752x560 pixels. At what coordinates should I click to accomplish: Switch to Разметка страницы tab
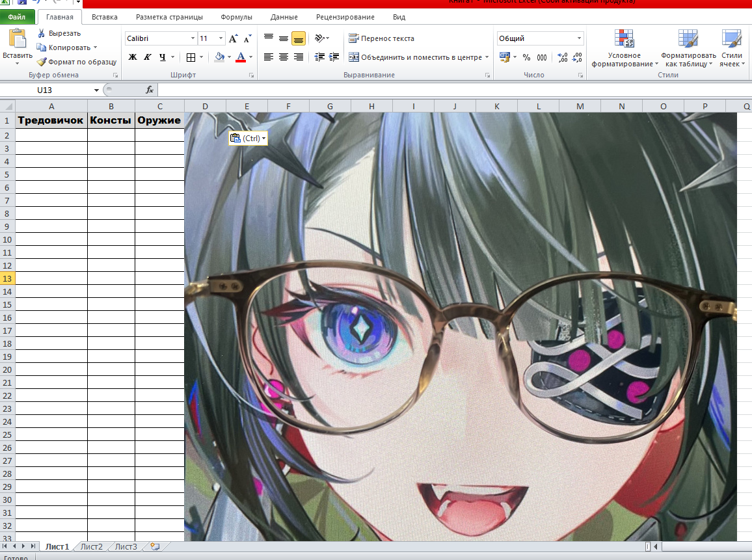169,17
